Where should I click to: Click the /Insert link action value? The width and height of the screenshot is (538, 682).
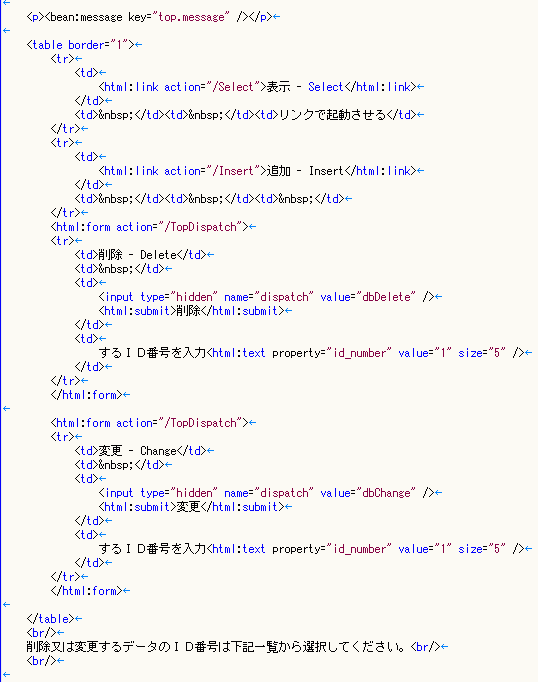pyautogui.click(x=235, y=171)
